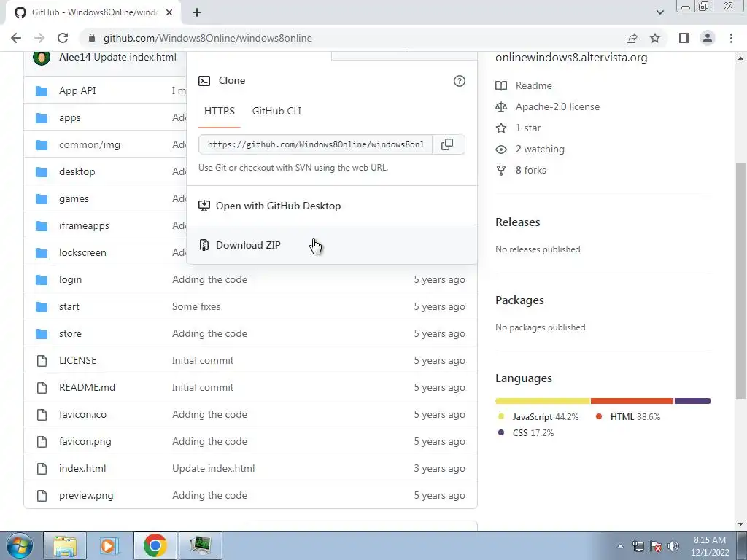Image resolution: width=747 pixels, height=560 pixels.
Task: Switch to the HTTPS tab
Action: click(220, 111)
